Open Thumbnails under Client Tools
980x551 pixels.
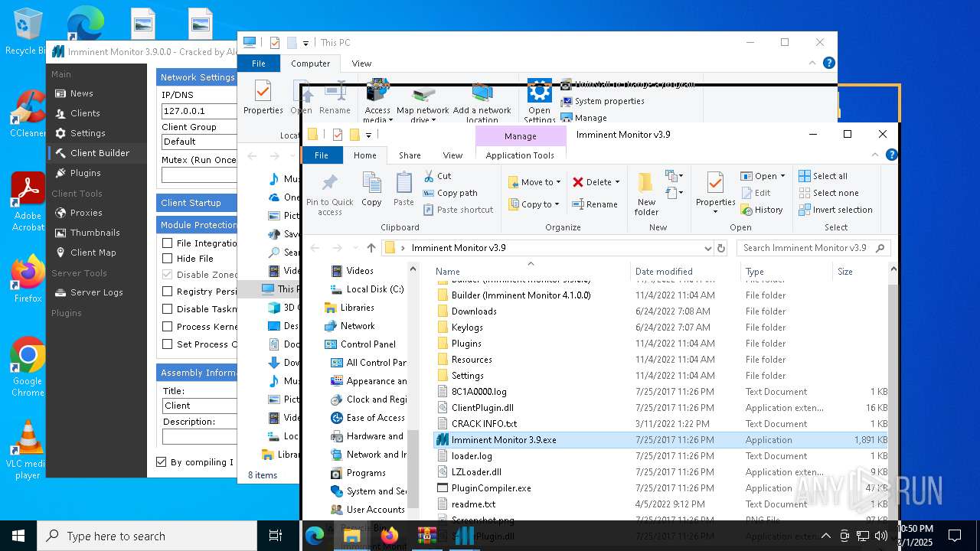(95, 233)
